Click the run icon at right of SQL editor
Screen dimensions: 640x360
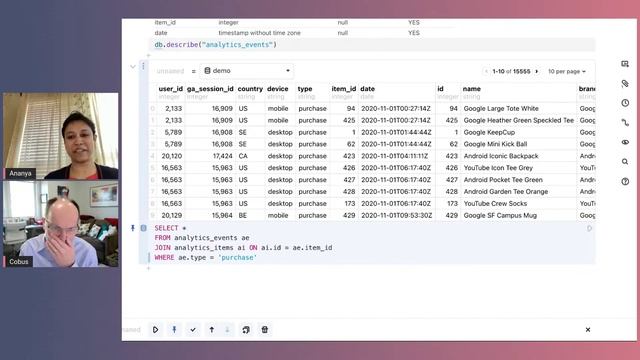click(589, 229)
